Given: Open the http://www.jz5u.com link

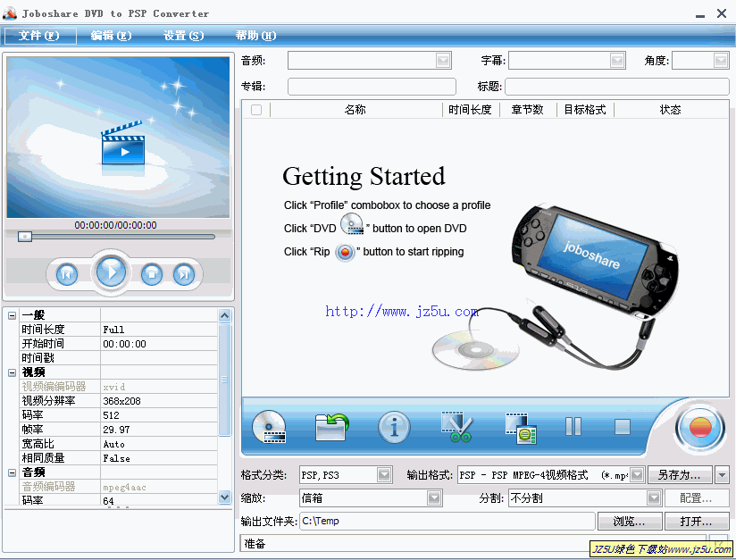Looking at the screenshot, I should pyautogui.click(x=402, y=311).
